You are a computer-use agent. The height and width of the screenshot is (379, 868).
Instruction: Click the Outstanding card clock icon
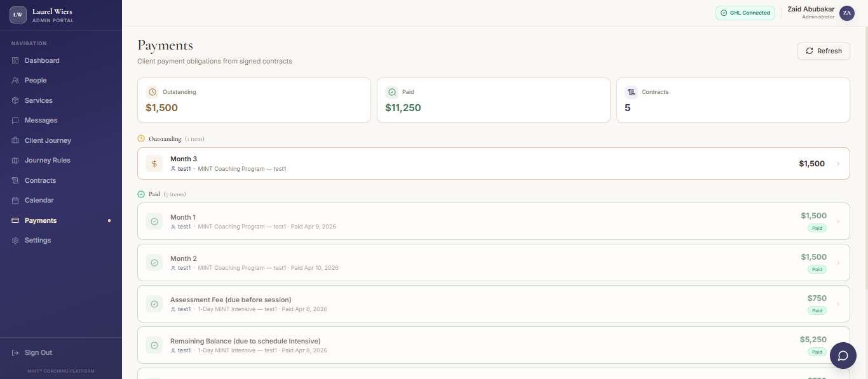[152, 92]
